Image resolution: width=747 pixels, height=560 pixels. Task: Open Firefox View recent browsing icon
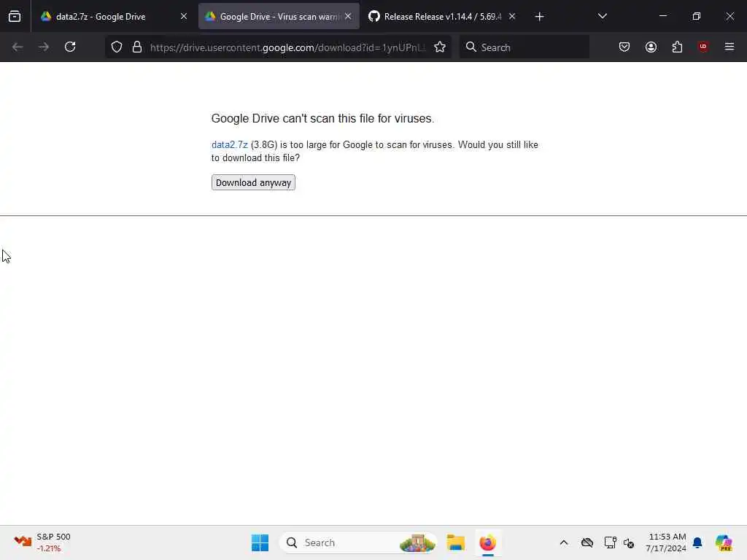coord(15,17)
